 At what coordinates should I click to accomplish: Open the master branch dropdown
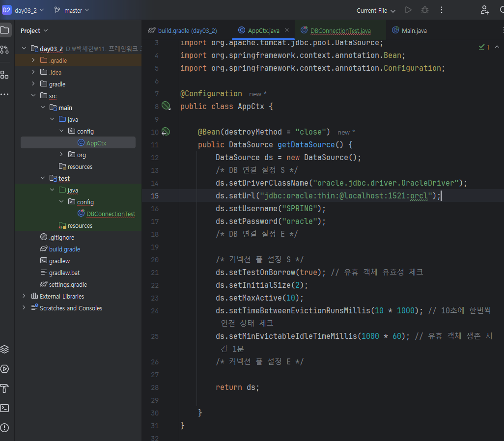tap(72, 10)
